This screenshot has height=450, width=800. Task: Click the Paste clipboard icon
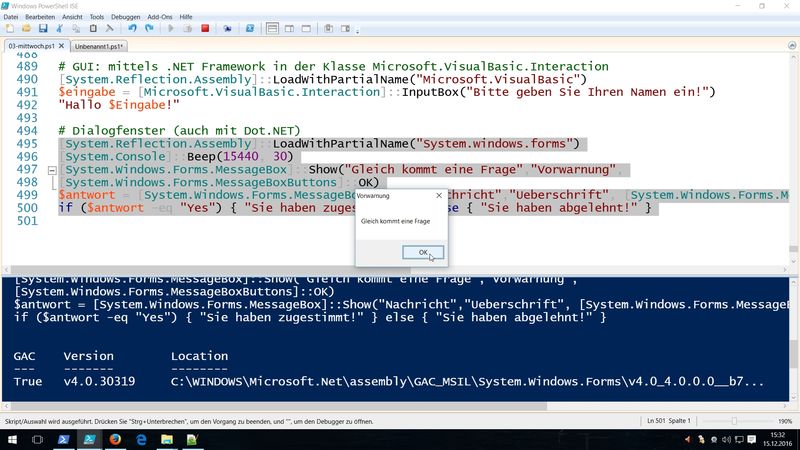click(93, 29)
